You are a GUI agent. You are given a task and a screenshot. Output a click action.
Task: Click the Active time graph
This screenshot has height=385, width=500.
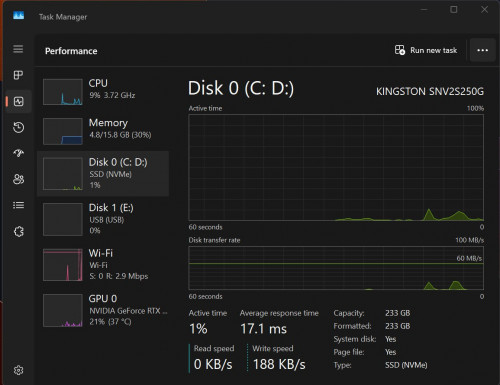click(336, 167)
